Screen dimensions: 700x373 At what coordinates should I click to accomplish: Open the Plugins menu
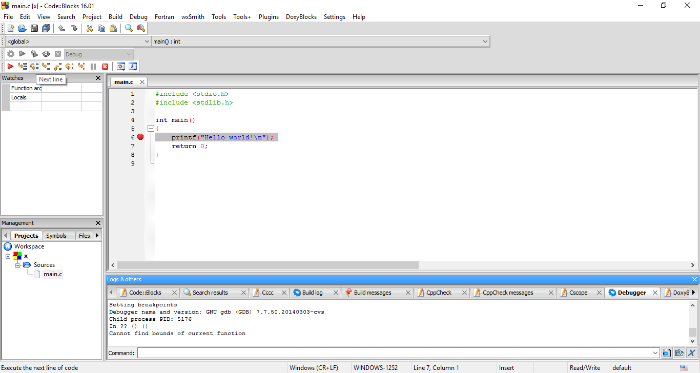tap(268, 17)
